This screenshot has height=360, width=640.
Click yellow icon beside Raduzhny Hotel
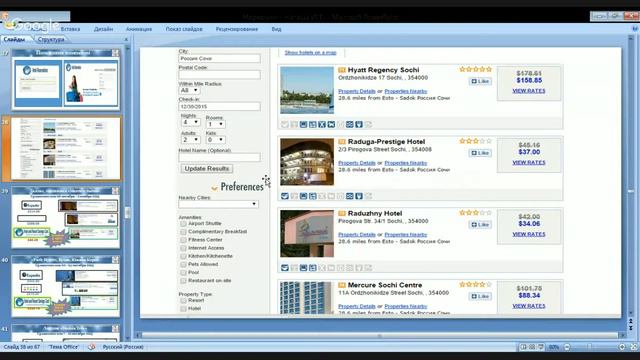[342, 213]
